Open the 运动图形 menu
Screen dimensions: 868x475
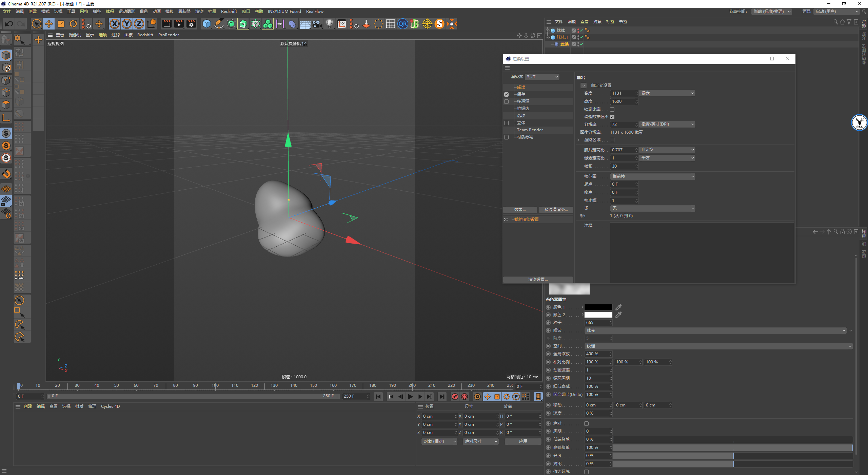tap(126, 11)
